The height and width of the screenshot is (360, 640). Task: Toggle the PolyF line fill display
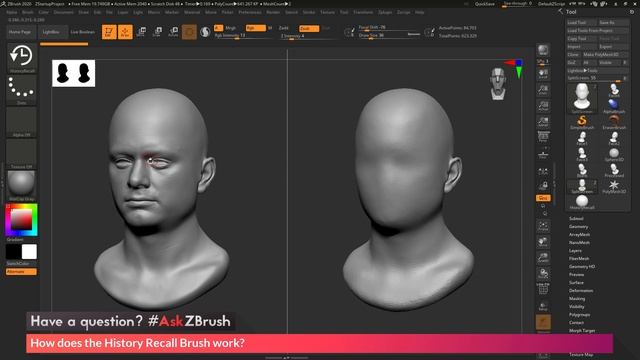(x=543, y=290)
